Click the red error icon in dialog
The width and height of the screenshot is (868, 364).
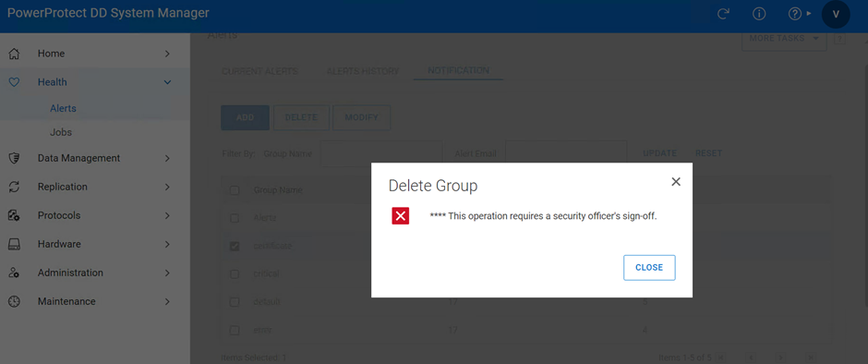[400, 216]
